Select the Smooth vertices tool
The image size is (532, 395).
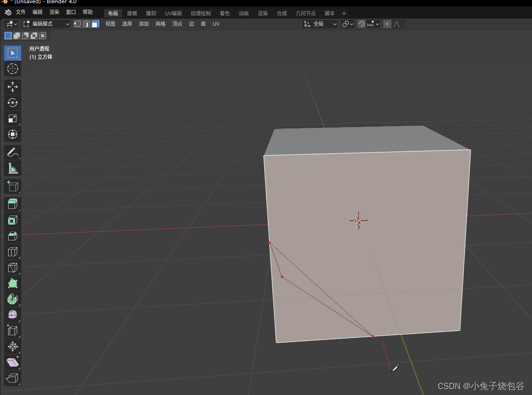13,315
